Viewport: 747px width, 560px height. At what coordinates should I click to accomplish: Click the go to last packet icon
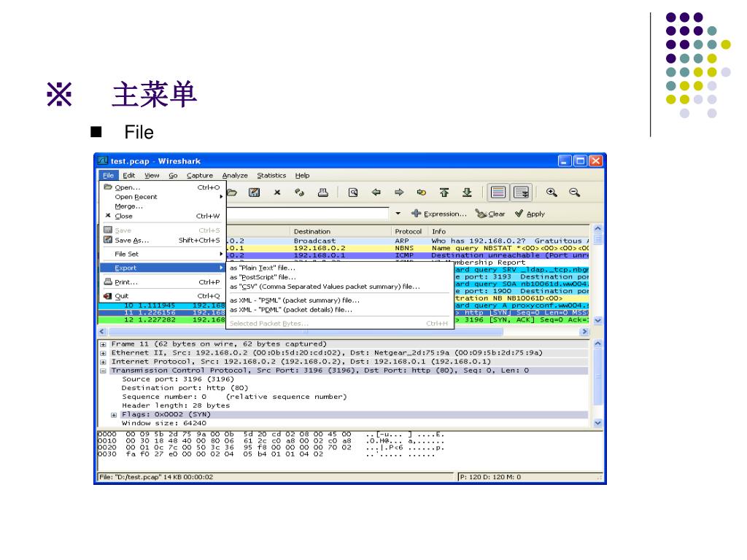point(467,192)
